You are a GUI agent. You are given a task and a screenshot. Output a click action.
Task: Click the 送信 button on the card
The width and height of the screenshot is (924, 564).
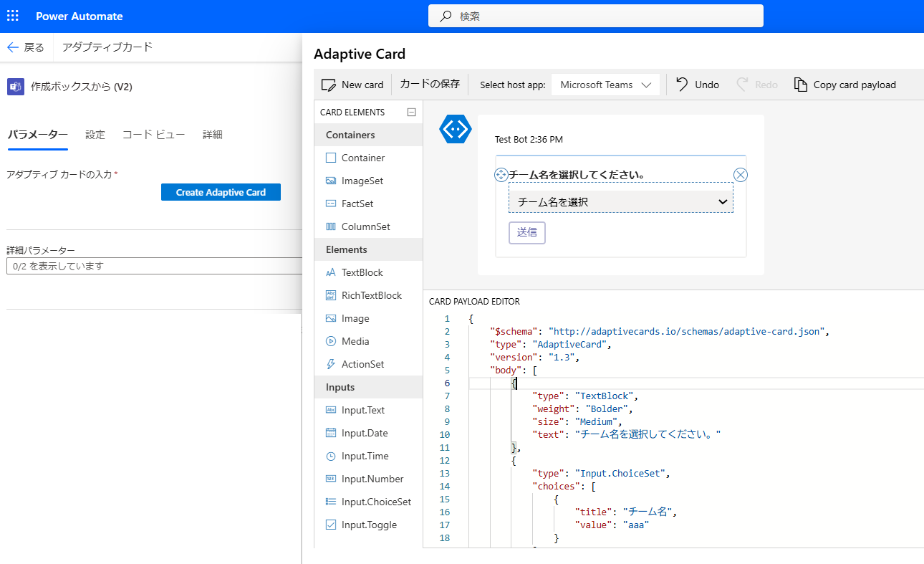point(527,233)
